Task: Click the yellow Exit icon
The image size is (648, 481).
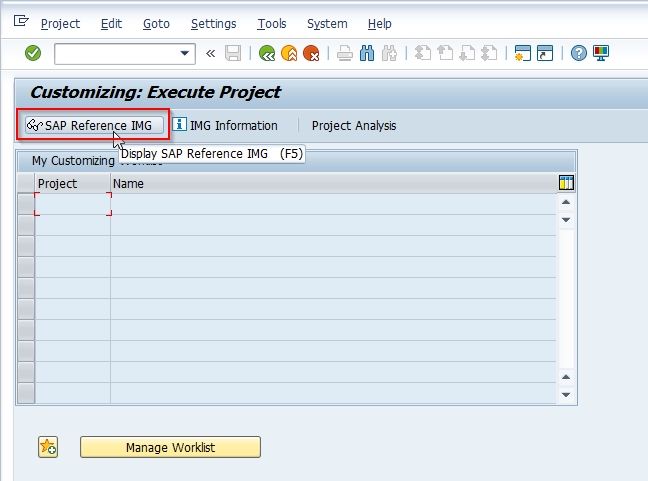Action: [289, 53]
